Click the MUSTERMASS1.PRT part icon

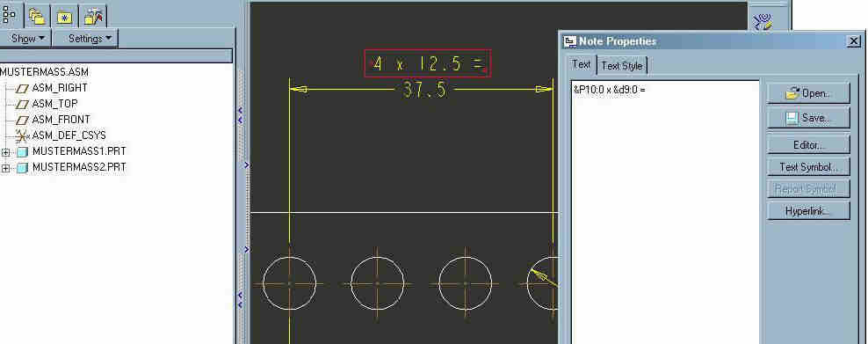click(22, 152)
